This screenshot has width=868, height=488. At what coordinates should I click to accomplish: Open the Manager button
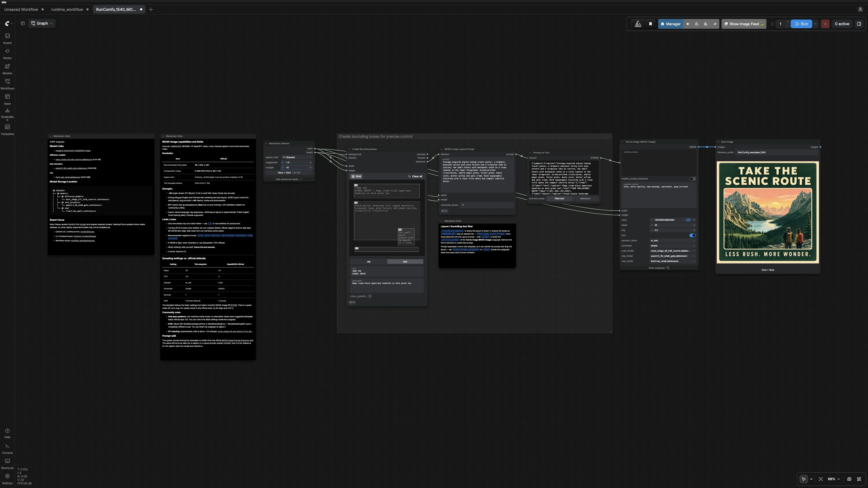pos(671,24)
